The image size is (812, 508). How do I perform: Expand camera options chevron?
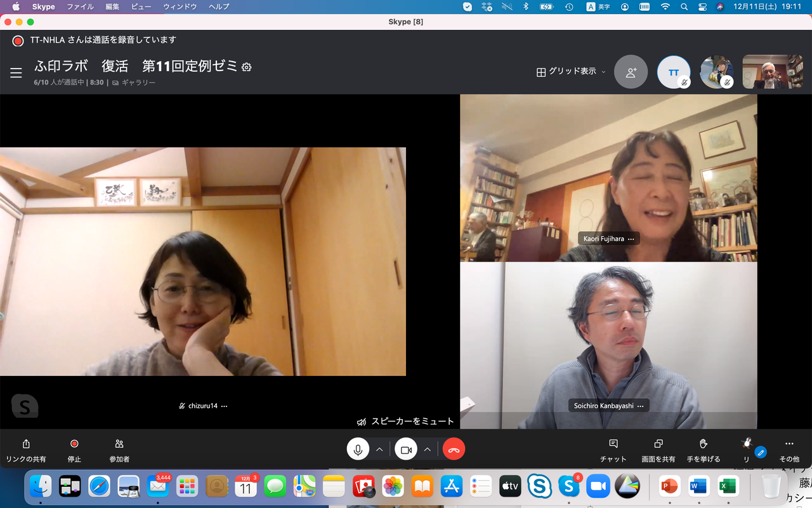[x=428, y=450]
